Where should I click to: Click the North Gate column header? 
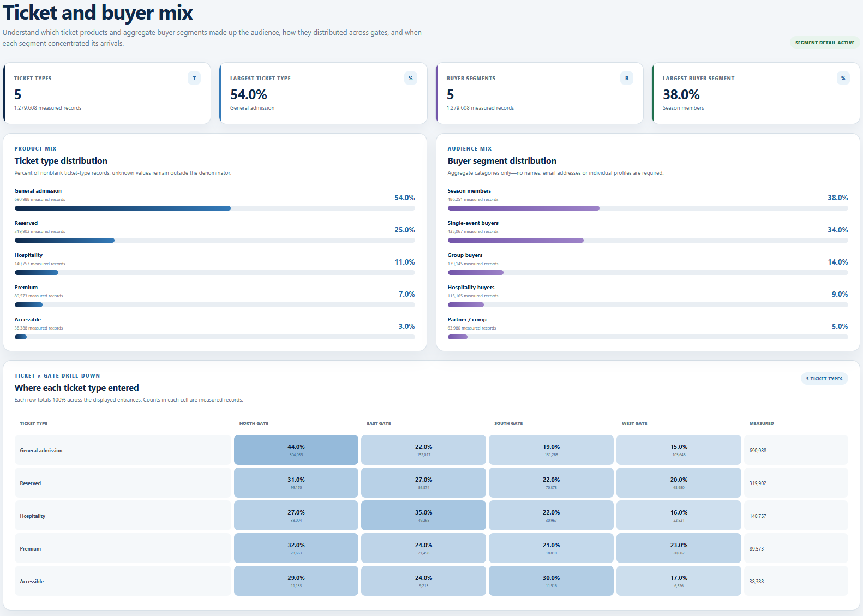point(254,423)
